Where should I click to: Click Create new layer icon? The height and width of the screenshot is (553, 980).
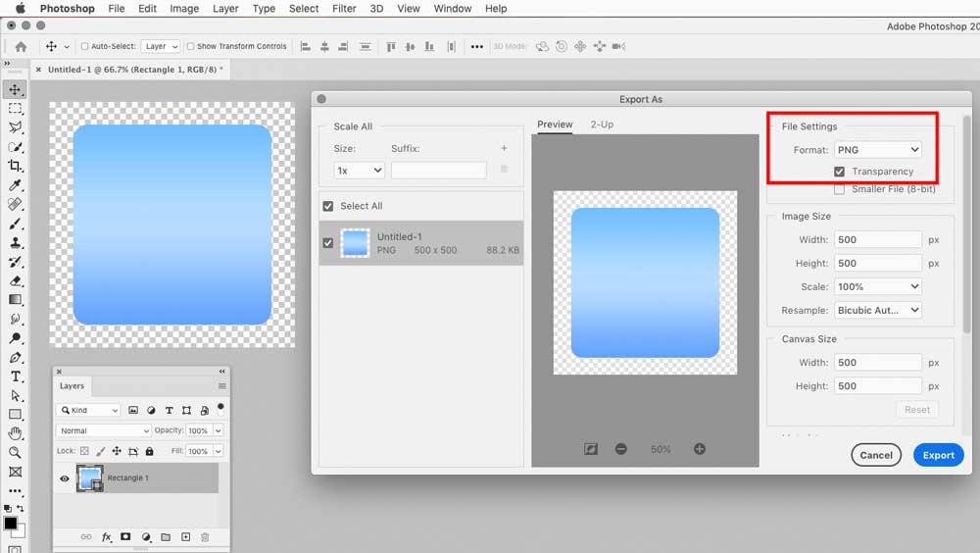(x=185, y=536)
